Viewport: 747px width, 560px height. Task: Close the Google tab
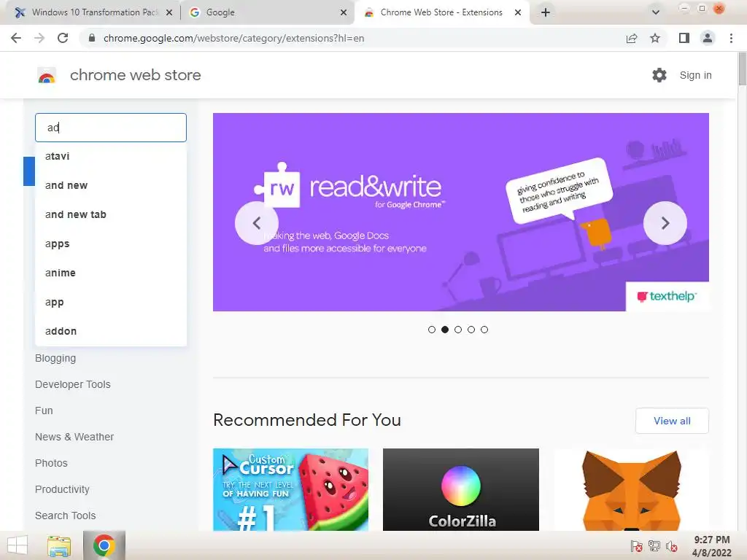point(344,13)
